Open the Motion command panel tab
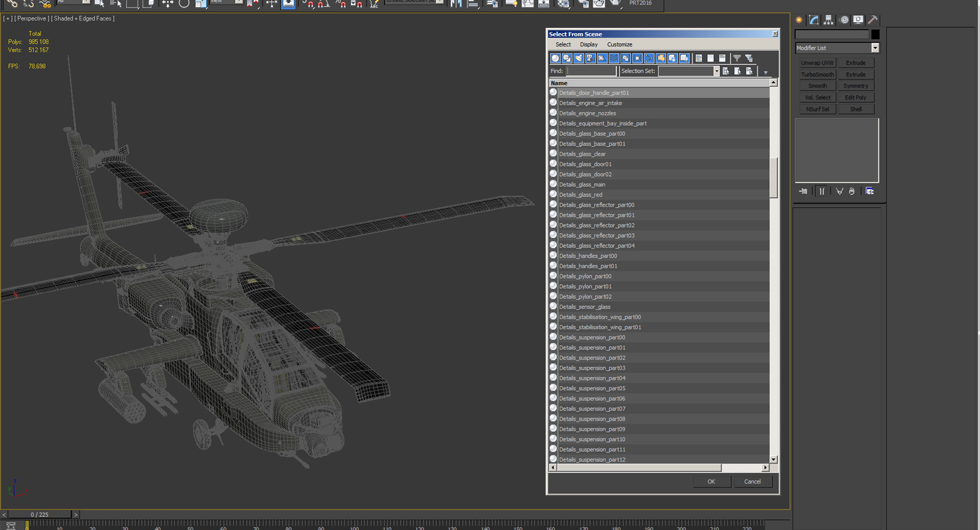 [844, 20]
